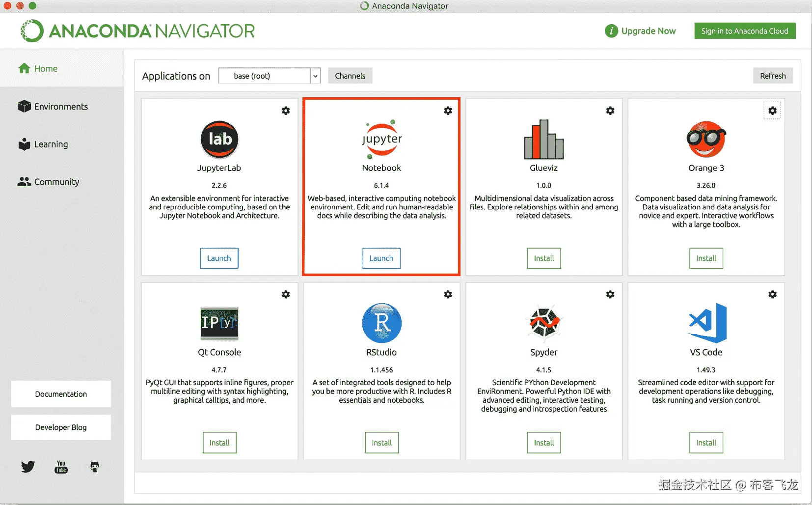Screen dimensions: 812x505
Task: Open the Learning section
Action: (51, 144)
